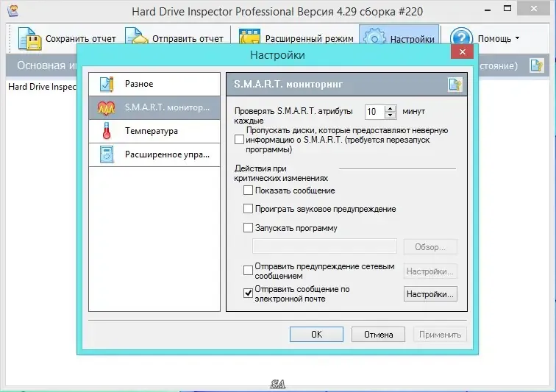
Task: Increase minutes interval with up arrow
Action: point(391,109)
